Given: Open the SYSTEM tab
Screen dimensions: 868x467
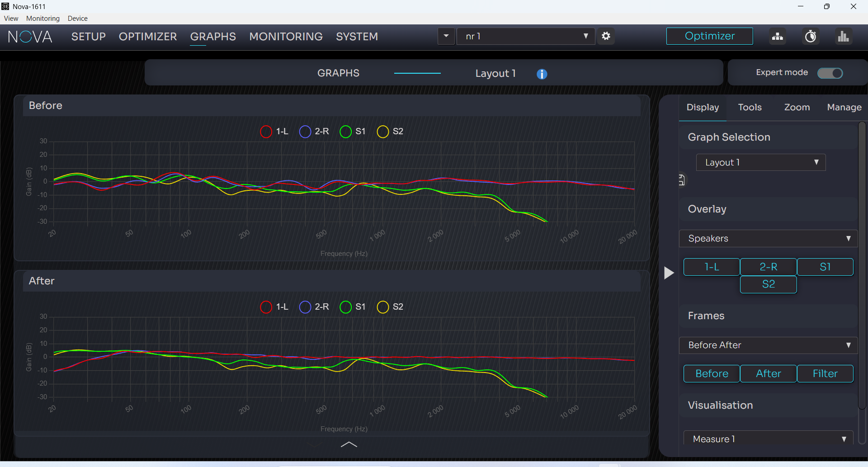Looking at the screenshot, I should (357, 37).
